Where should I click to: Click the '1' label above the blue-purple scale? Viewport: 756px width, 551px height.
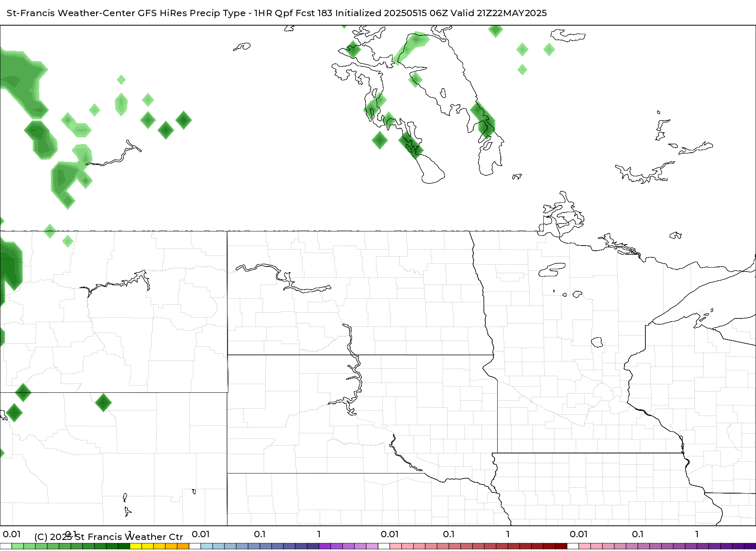tap(319, 534)
